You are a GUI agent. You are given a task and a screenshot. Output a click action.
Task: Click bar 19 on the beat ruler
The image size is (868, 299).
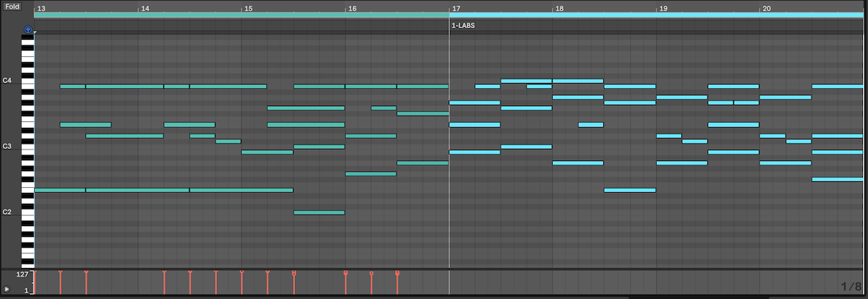663,8
